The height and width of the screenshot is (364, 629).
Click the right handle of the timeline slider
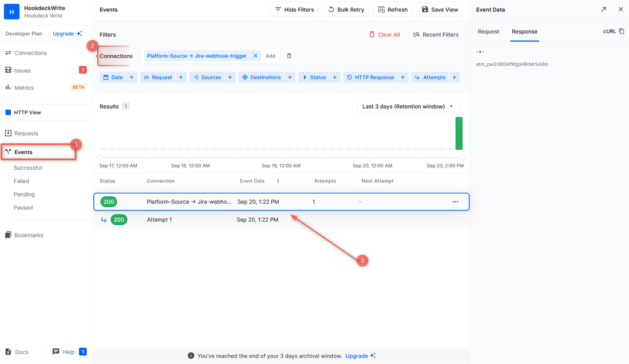463,158
